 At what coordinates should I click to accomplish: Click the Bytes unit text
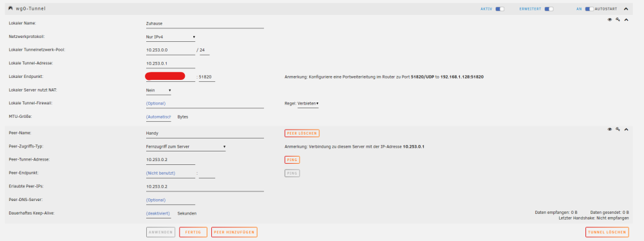183,117
